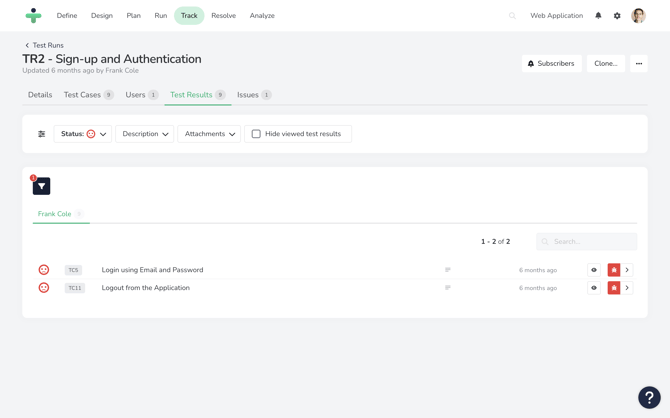Click the red bug icon for TC5
Screen dimensions: 670x418
(x=614, y=270)
